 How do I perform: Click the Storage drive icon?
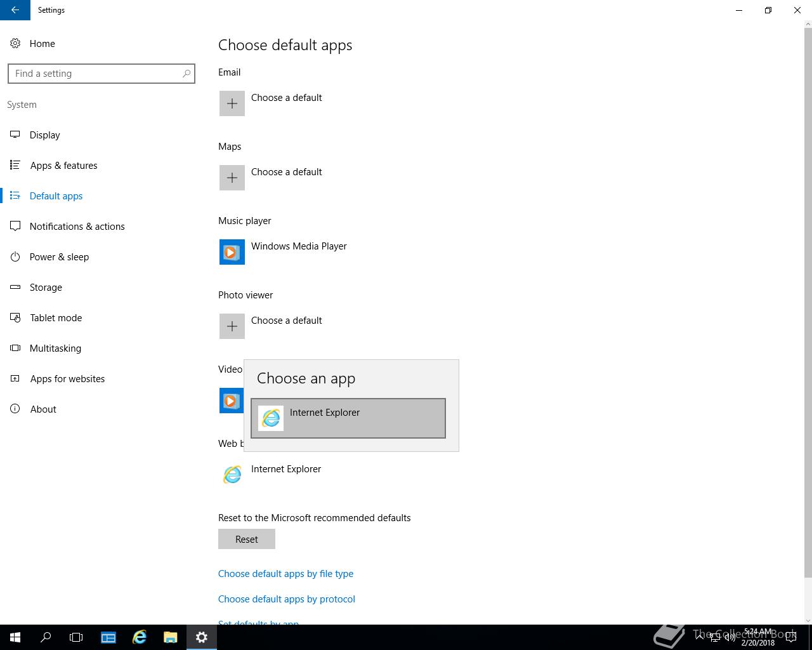pyautogui.click(x=15, y=287)
